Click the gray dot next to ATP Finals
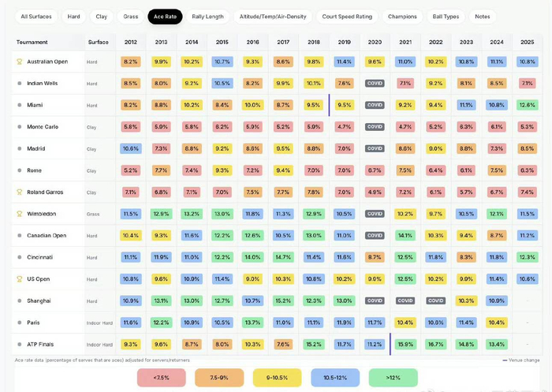 20,345
